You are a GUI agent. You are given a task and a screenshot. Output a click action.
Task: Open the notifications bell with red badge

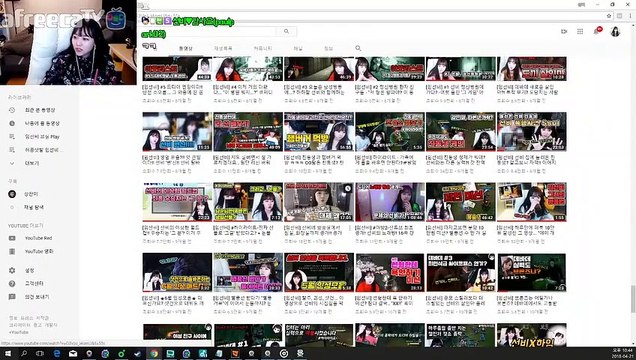pos(597,31)
